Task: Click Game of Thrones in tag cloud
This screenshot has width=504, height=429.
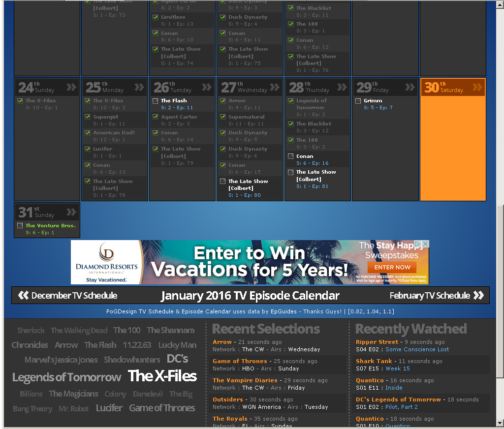Action: pos(162,408)
